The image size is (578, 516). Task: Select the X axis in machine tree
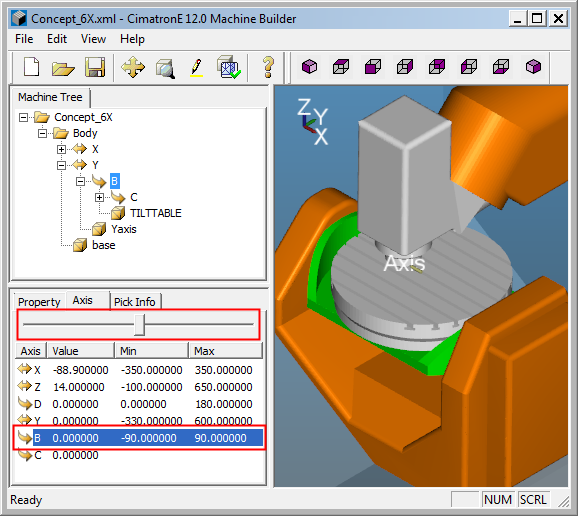click(x=95, y=149)
